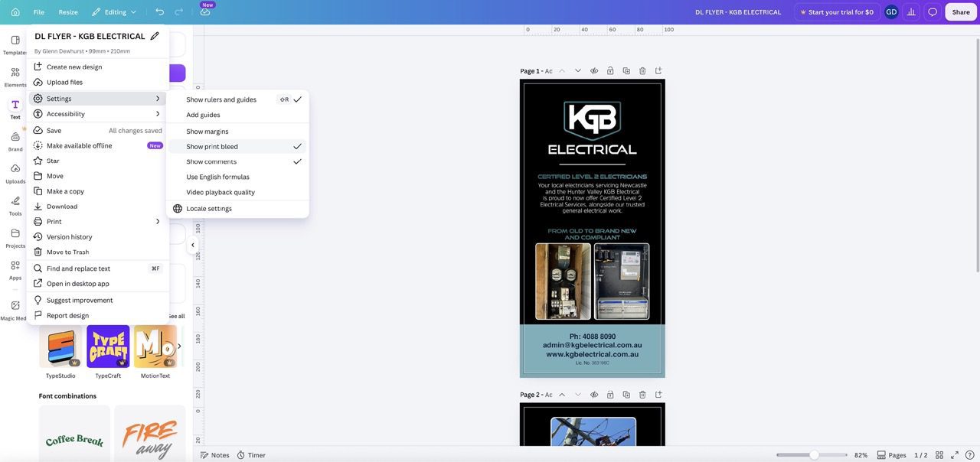Undo the last action

point(159,12)
